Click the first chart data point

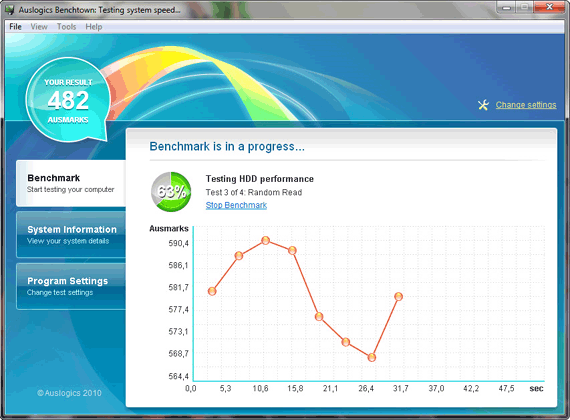(212, 291)
